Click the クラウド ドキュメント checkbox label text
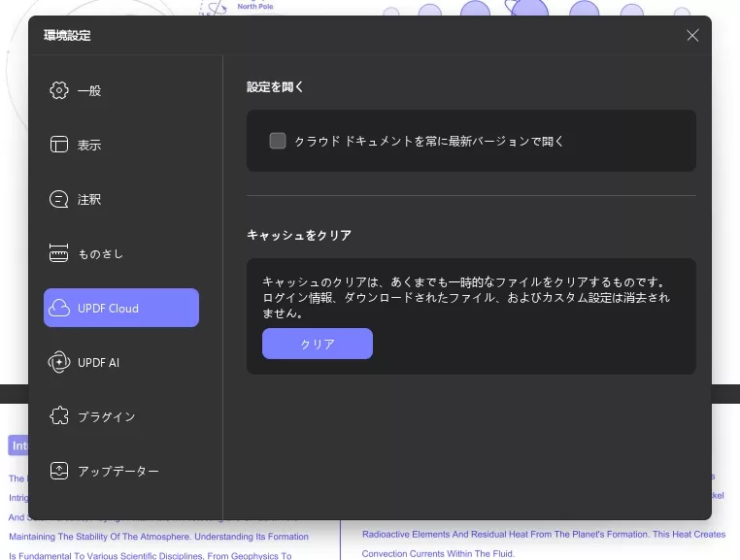The width and height of the screenshot is (740, 560). pyautogui.click(x=429, y=141)
